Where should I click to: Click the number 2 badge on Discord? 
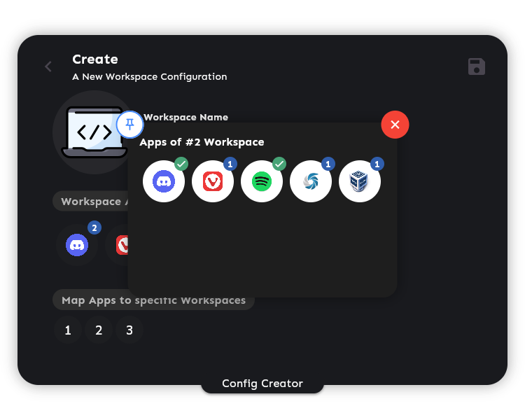(94, 227)
